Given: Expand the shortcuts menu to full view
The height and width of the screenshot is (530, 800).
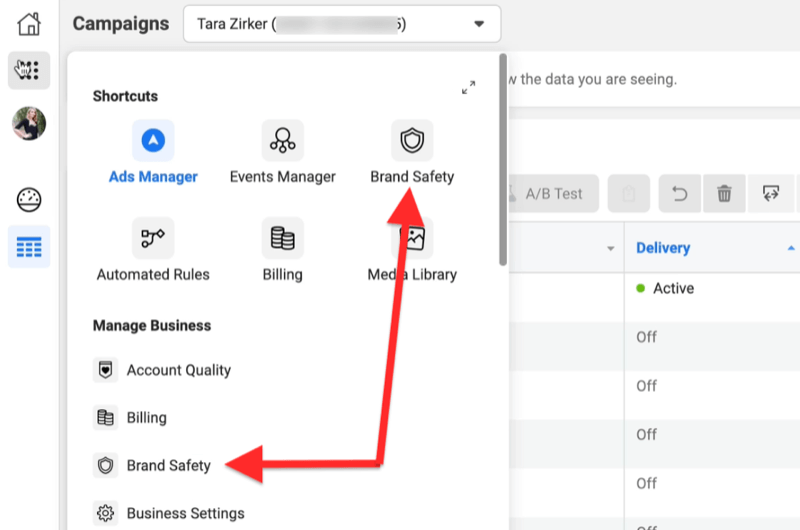Looking at the screenshot, I should point(468,87).
